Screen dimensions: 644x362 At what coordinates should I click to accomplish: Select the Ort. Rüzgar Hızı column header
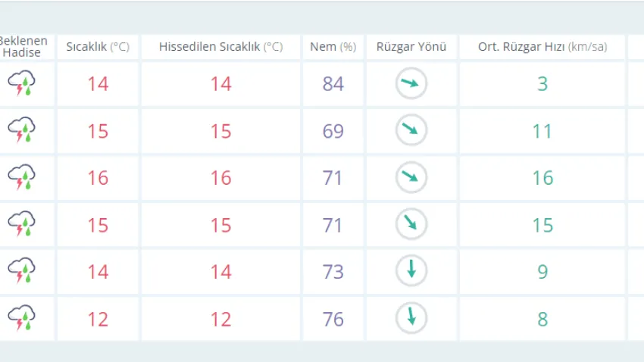(x=542, y=47)
